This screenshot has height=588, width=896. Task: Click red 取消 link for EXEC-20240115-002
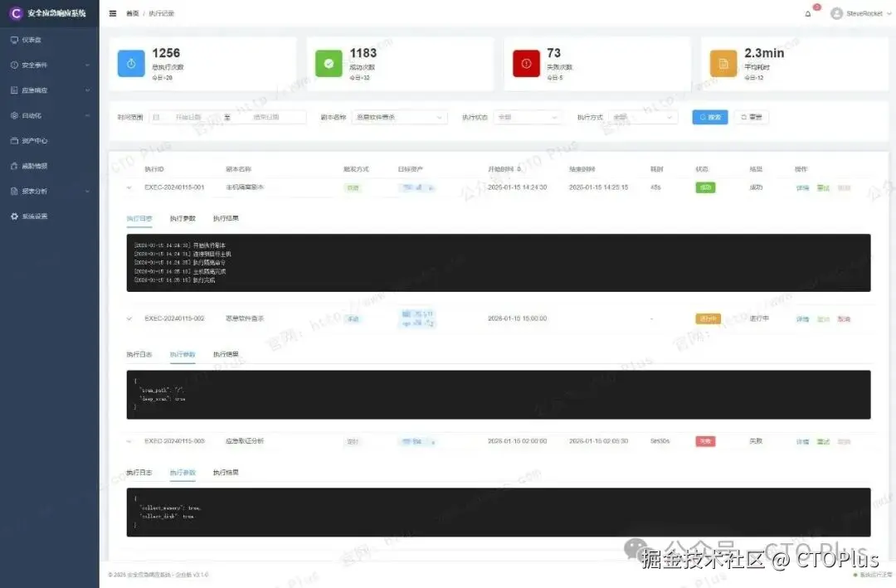click(x=844, y=319)
